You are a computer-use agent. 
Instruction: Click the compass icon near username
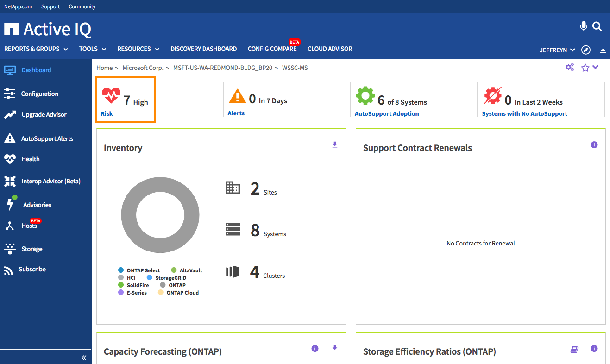586,50
